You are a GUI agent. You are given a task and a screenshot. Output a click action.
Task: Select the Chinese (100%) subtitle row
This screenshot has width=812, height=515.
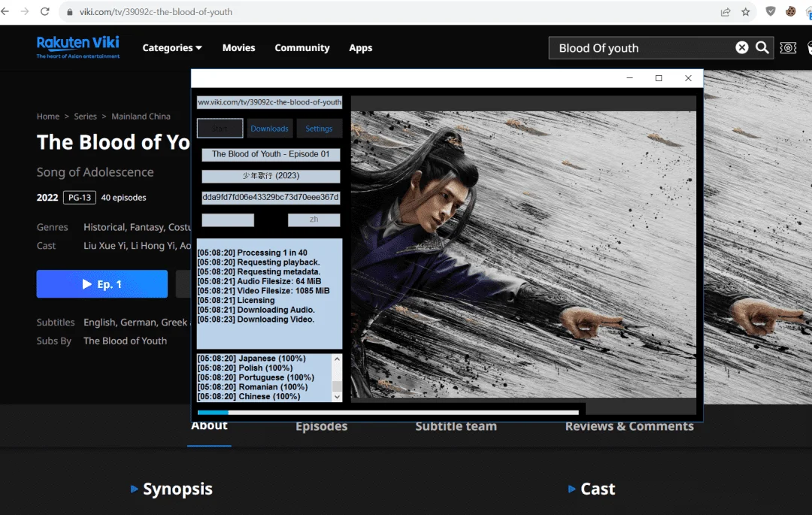click(249, 396)
